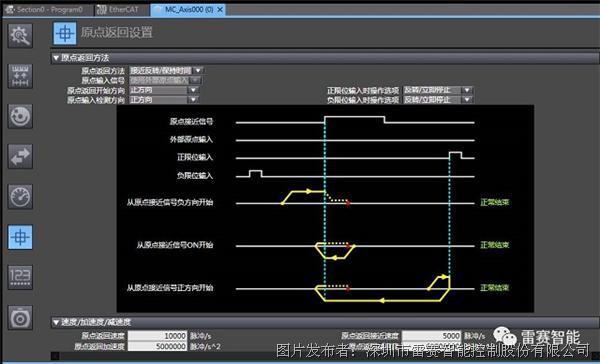Open the 原点输入信号 dropdown

pyautogui.click(x=196, y=80)
